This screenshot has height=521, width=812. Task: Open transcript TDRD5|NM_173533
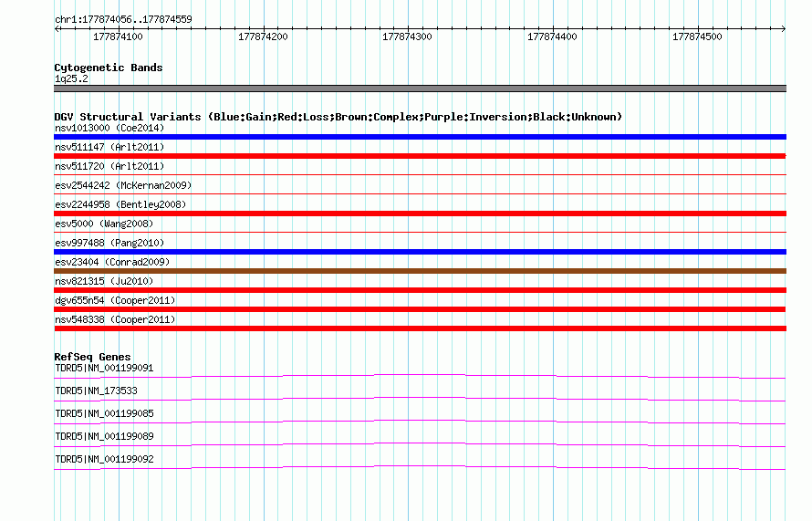coord(96,391)
